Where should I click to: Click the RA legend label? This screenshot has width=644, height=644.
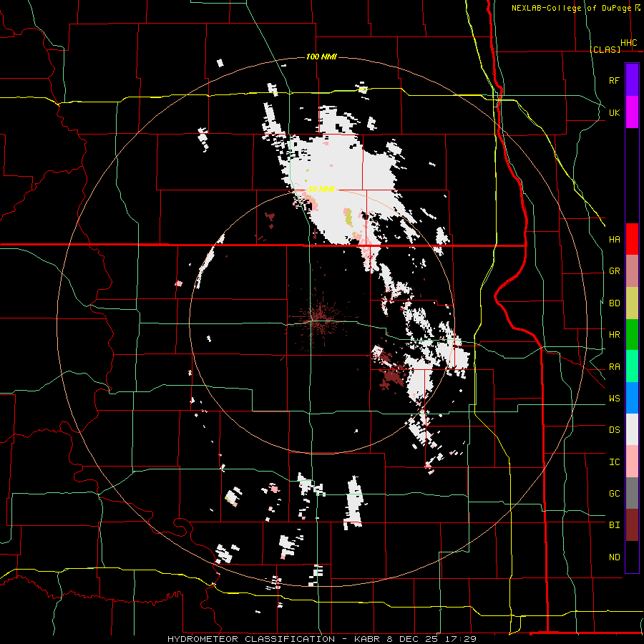click(x=614, y=367)
